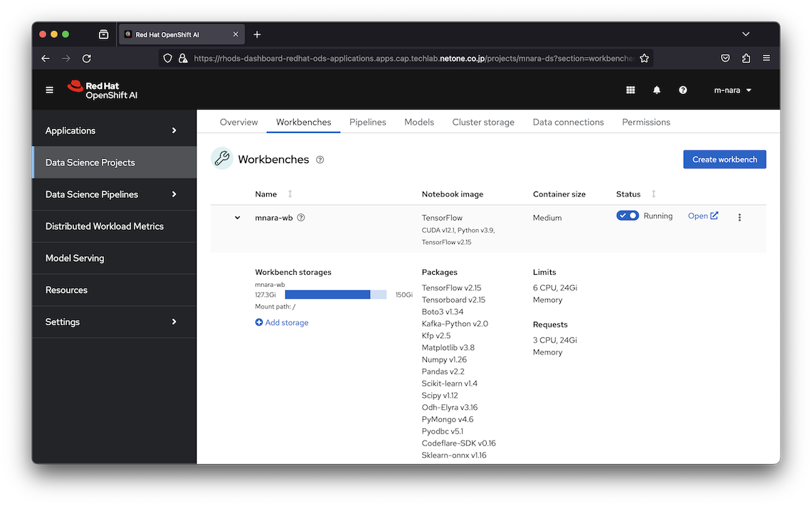
Task: Click the Notebook image column header
Action: coord(453,194)
